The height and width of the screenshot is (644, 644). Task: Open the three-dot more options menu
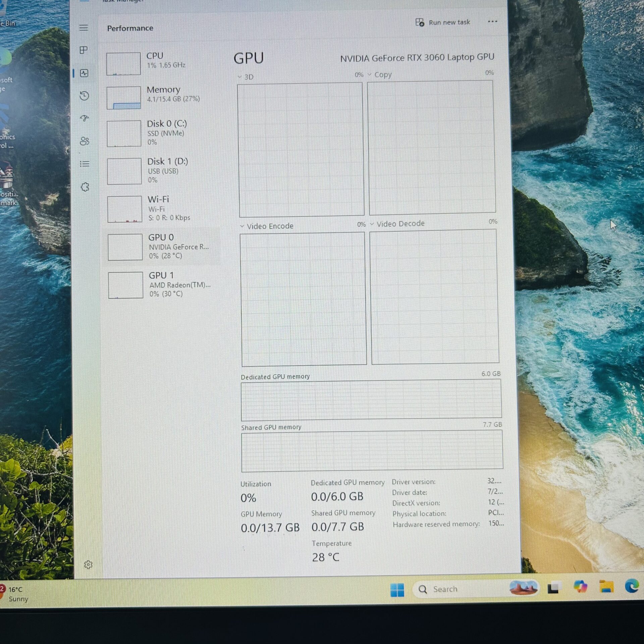[x=492, y=21]
